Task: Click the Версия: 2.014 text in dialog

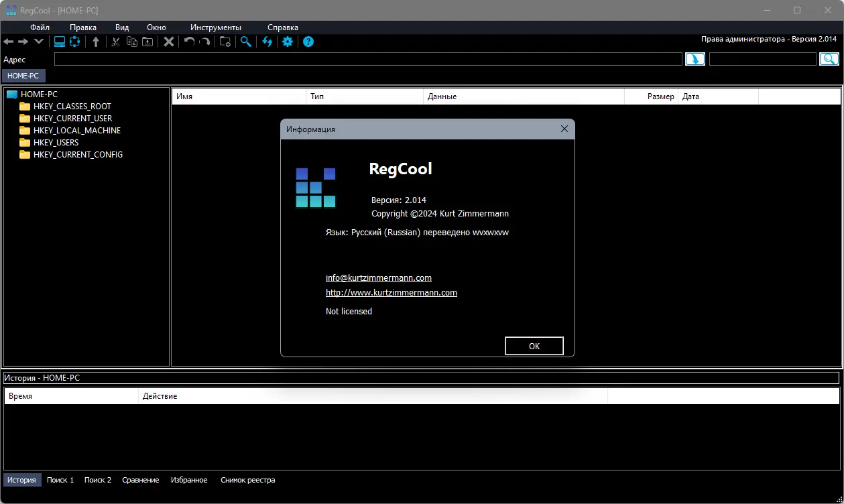Action: (x=399, y=200)
